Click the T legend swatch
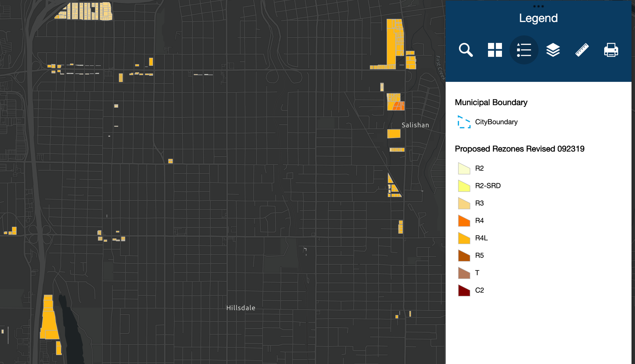The height and width of the screenshot is (364, 635). (x=464, y=273)
